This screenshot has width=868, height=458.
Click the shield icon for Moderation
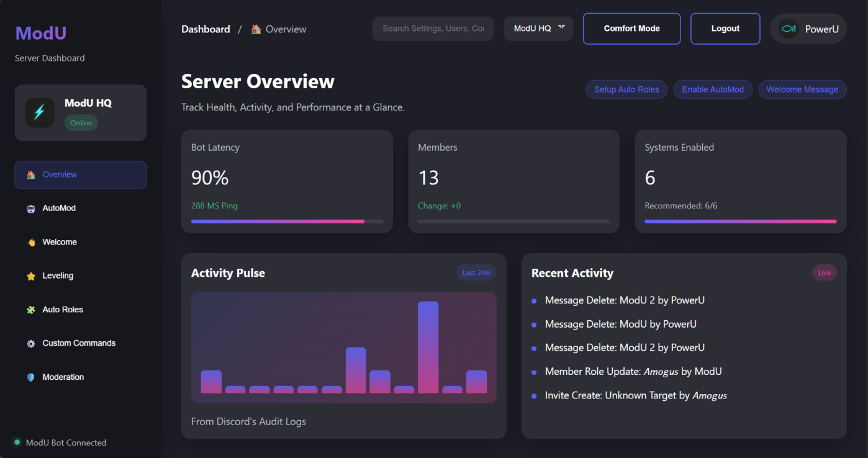(x=31, y=377)
